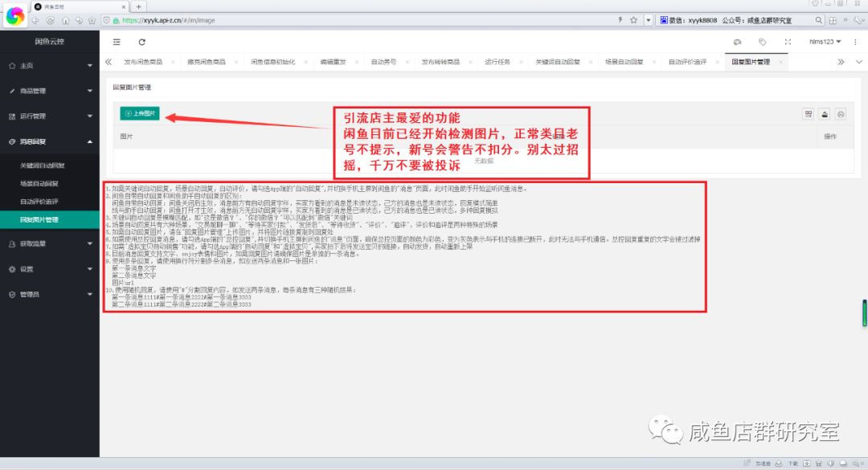
Task: Switch to the 运行任务 tab
Action: point(497,62)
